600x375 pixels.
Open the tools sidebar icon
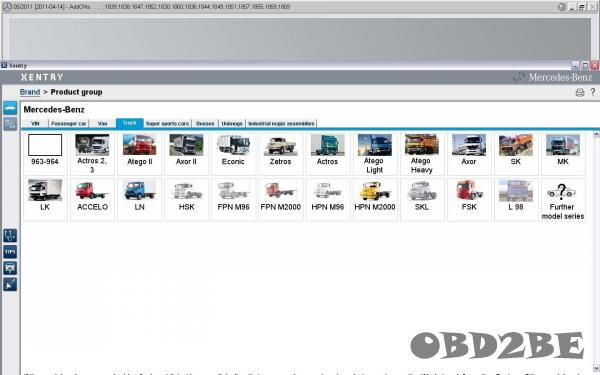(x=10, y=284)
